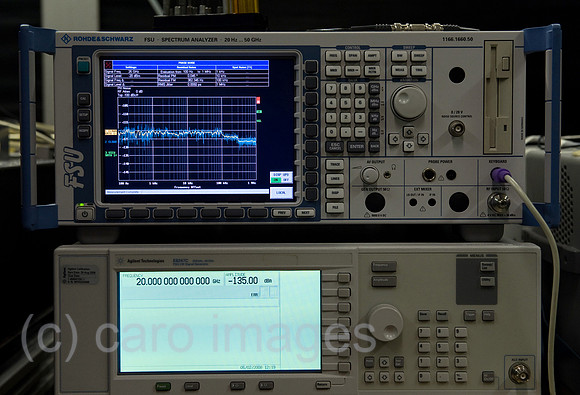This screenshot has height=395, width=580.
Task: Tap the down arrow key under the FSU knob
Action: 408,146
